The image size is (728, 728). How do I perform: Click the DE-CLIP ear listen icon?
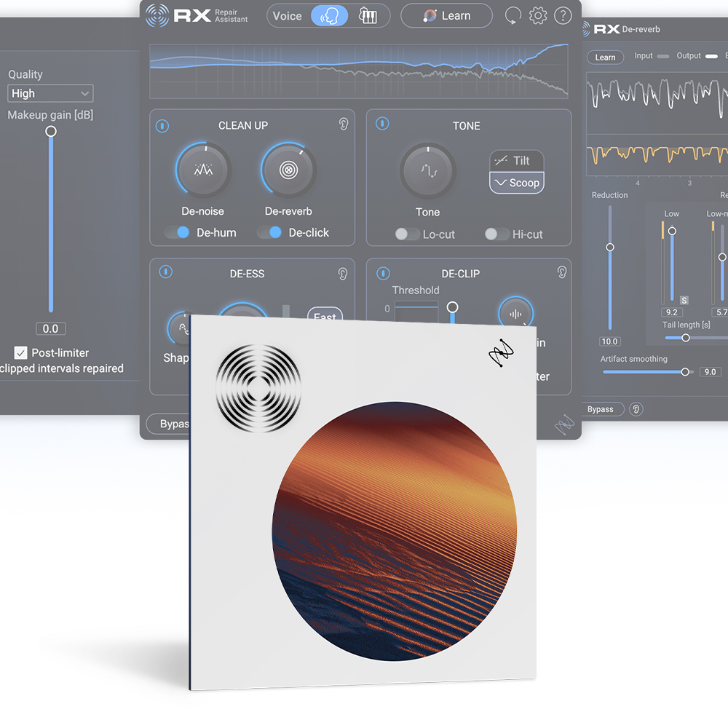[x=562, y=272]
